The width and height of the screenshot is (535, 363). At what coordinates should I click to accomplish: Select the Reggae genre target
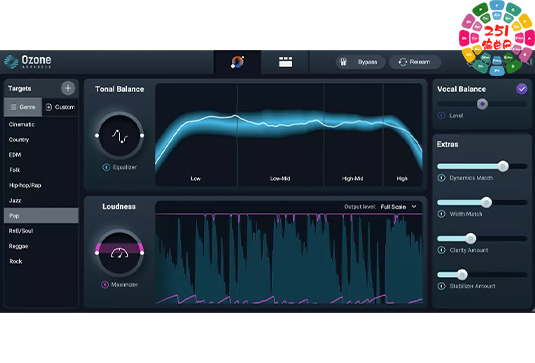click(41, 246)
